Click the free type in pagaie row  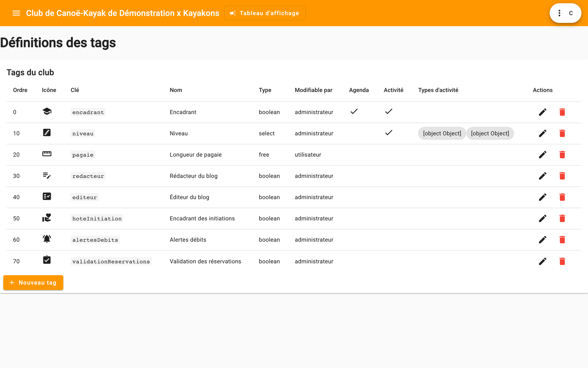(264, 155)
